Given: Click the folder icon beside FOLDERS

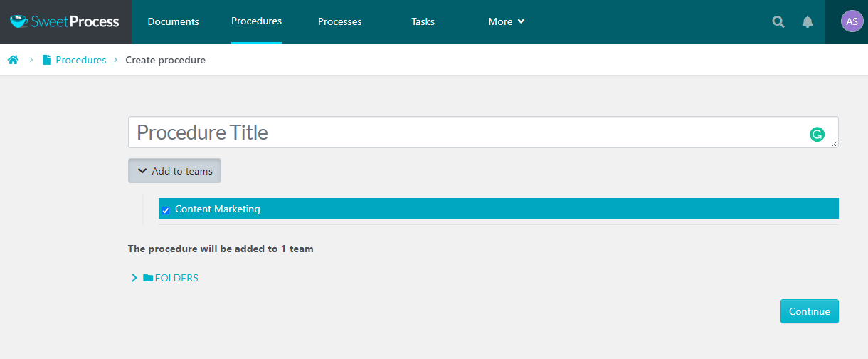Looking at the screenshot, I should click(x=148, y=278).
